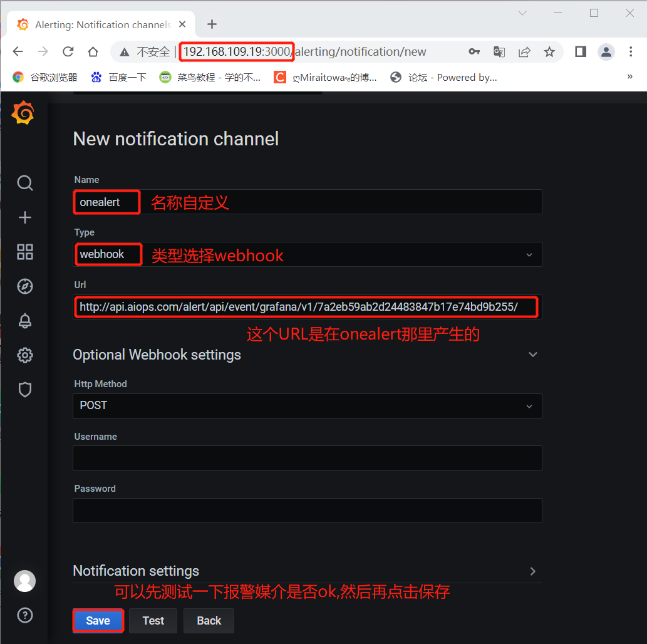Open the Type webhook dropdown
Viewport: 647px width, 644px height.
coord(308,254)
